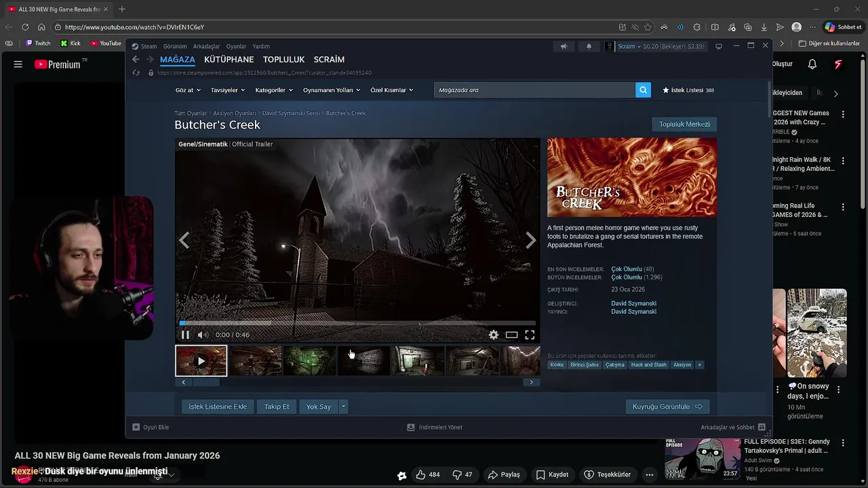Open browser downloads icon

764,27
